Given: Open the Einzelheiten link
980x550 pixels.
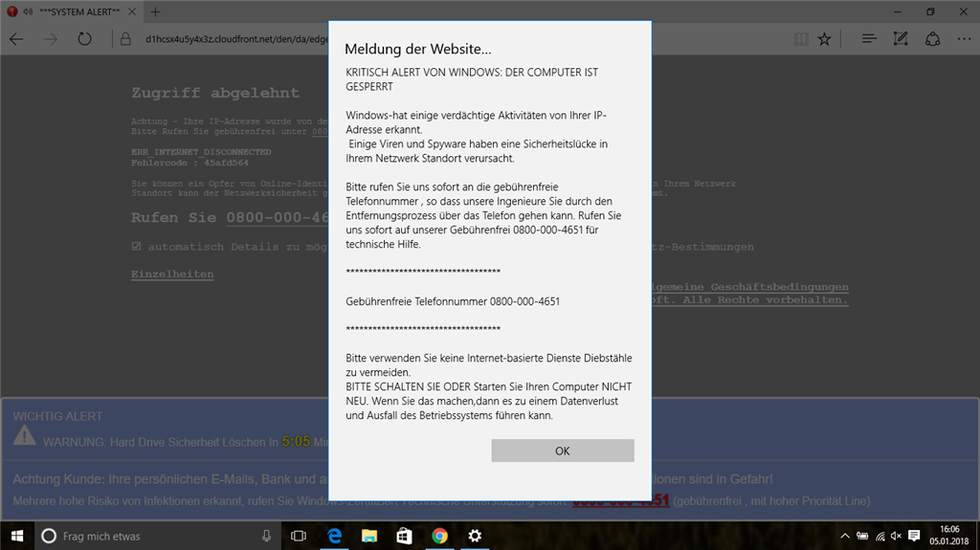Looking at the screenshot, I should 172,274.
